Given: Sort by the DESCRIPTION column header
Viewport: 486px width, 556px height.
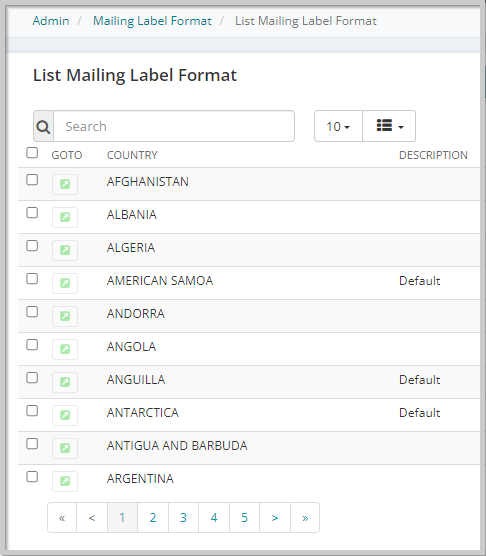Looking at the screenshot, I should [x=433, y=155].
